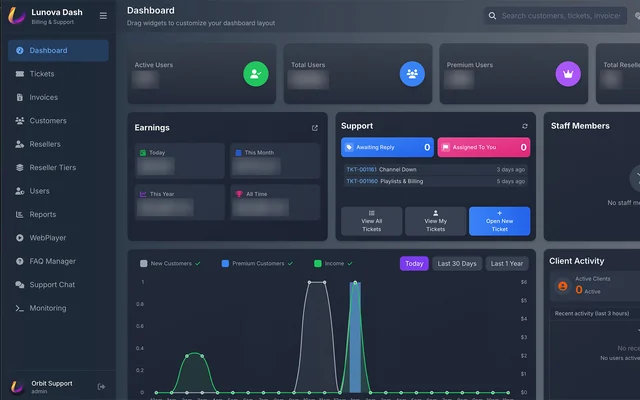Click the This Month calendar icon
640x400 pixels.
[x=238, y=153]
